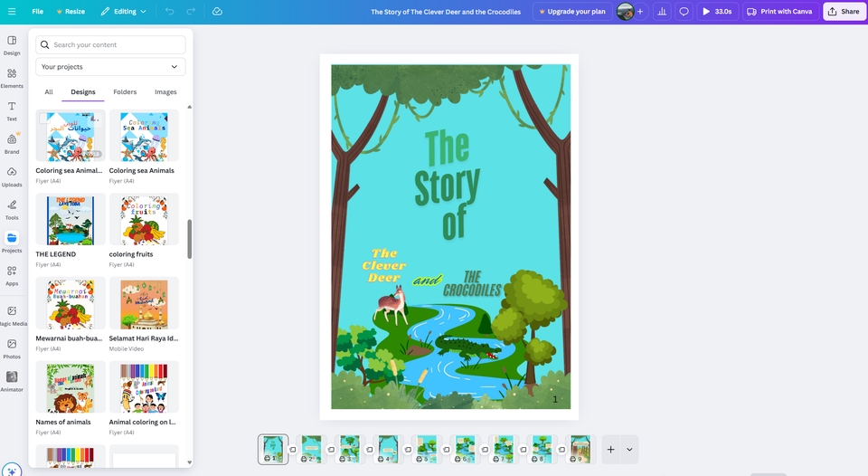Click the Search your content field
This screenshot has height=476, width=868.
[x=110, y=44]
